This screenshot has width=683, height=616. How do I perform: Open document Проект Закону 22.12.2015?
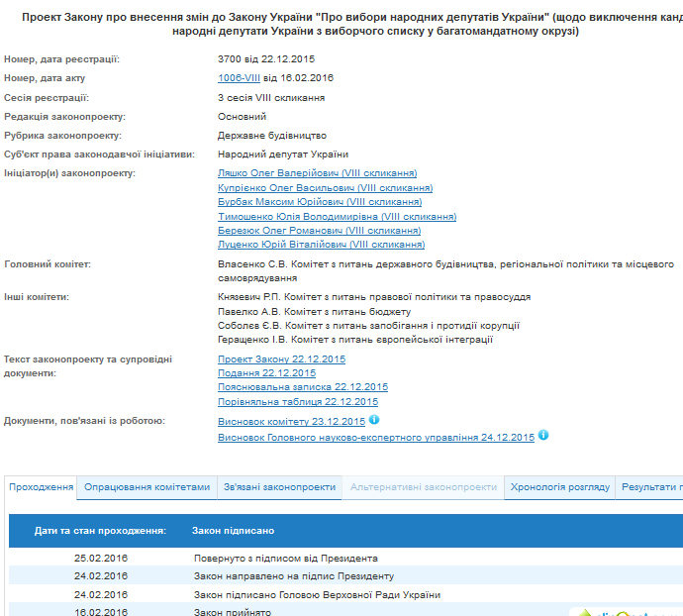(x=281, y=359)
